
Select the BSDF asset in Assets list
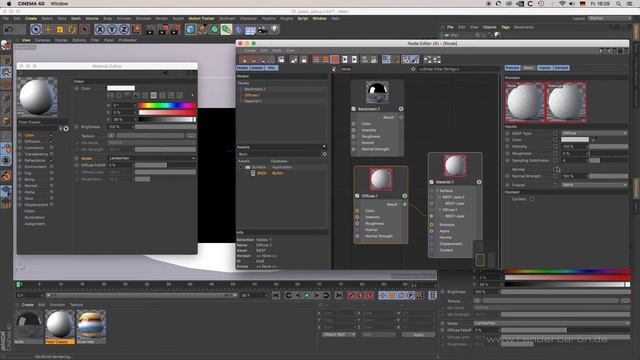(x=262, y=173)
